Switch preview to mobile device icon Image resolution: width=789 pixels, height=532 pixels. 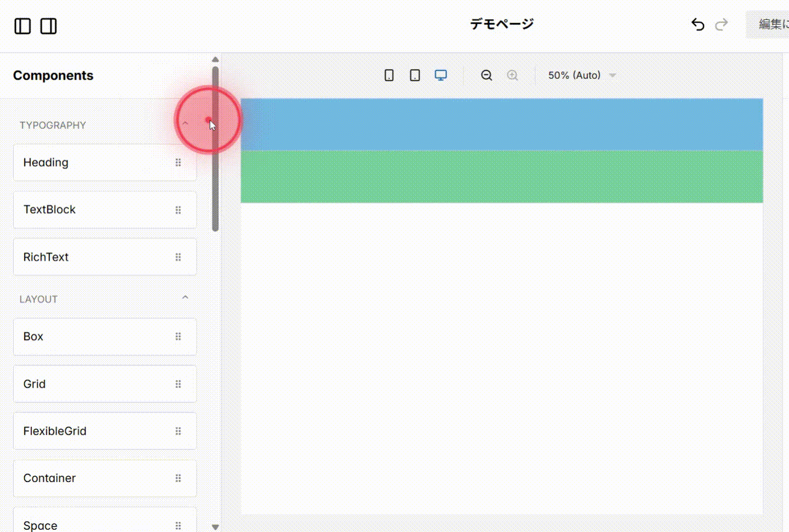[x=389, y=75]
